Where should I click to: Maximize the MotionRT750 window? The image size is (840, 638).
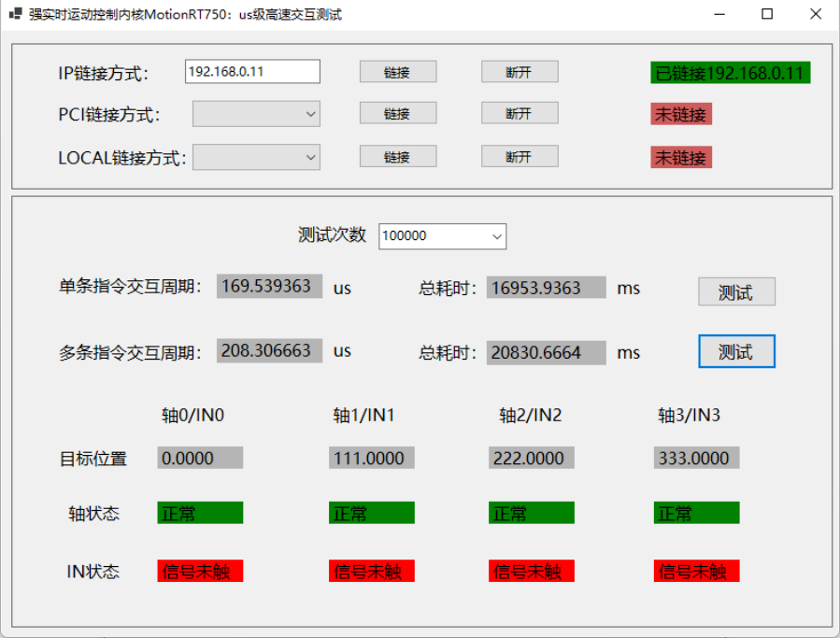767,14
